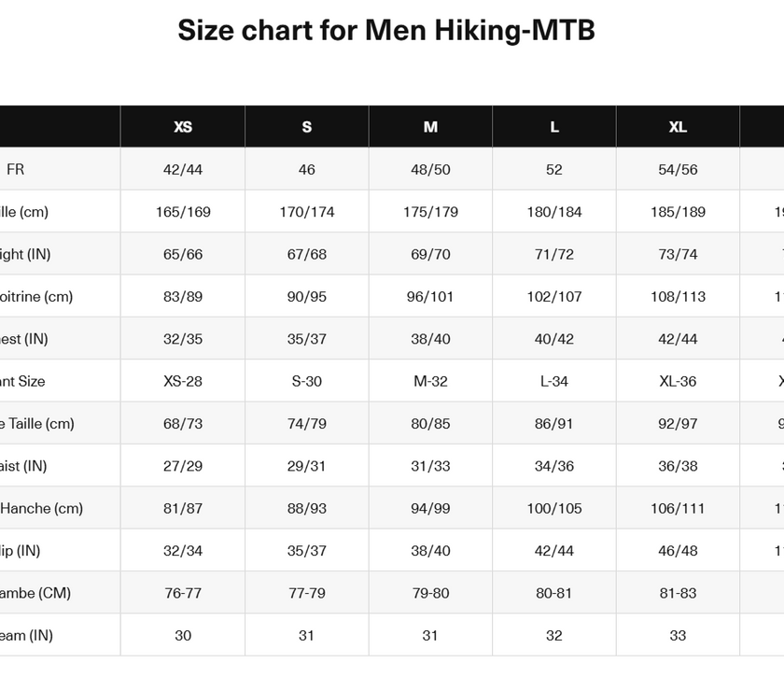The width and height of the screenshot is (784, 691).
Task: Click the "Size chart for Men Hiking-MTB" title
Action: pos(386,31)
